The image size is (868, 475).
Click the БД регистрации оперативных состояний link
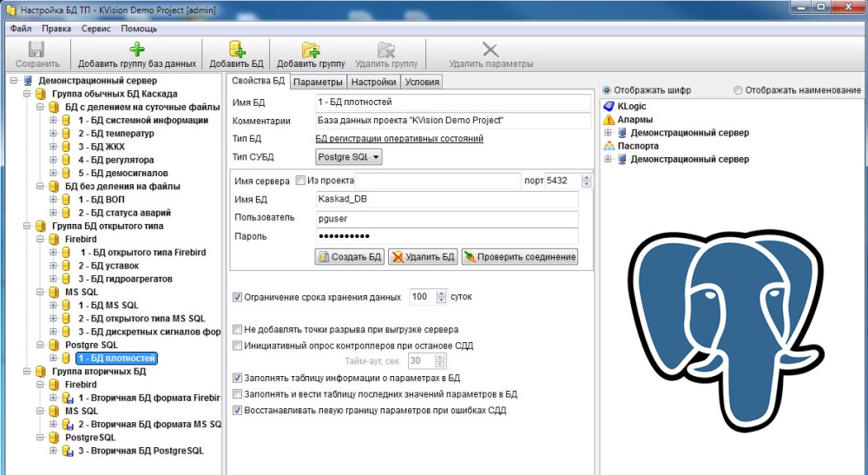(399, 139)
